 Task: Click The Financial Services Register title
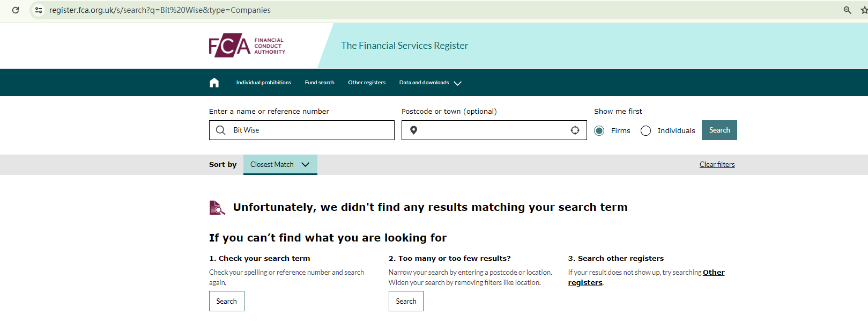point(405,46)
